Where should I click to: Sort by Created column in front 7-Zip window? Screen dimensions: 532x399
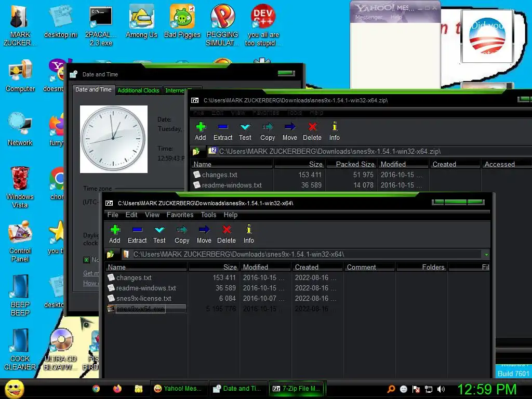point(317,268)
